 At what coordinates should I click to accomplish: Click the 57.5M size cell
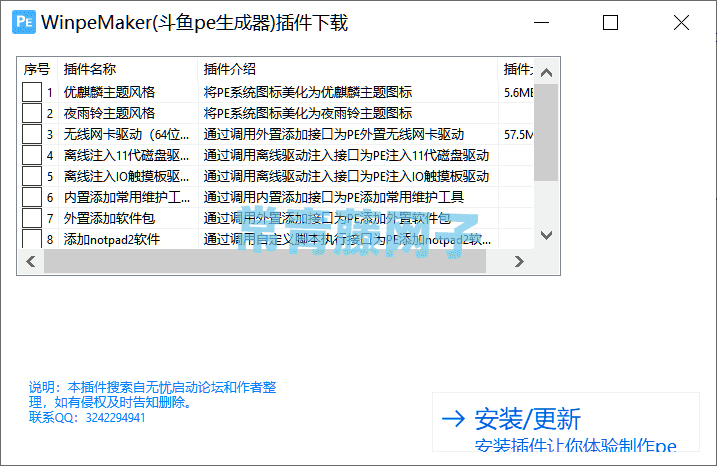519,135
